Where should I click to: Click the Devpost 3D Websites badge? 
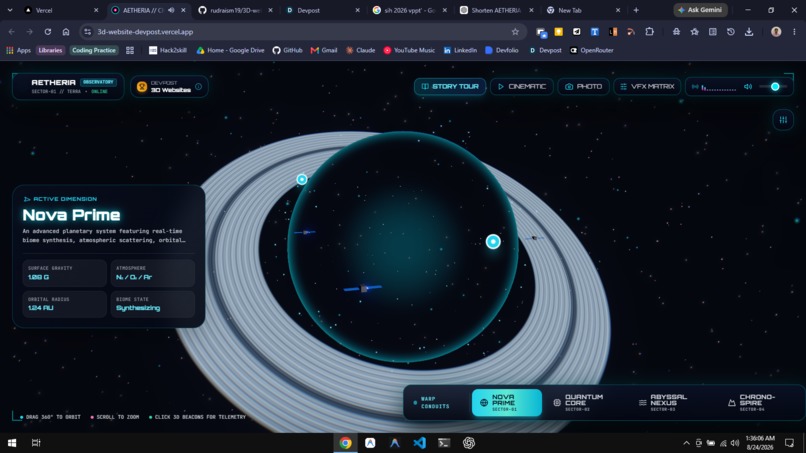(x=169, y=86)
